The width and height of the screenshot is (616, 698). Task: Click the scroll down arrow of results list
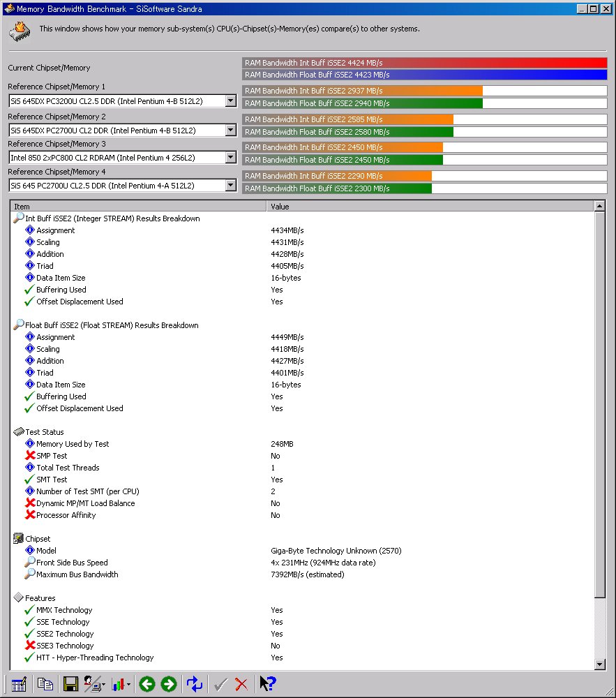click(599, 664)
